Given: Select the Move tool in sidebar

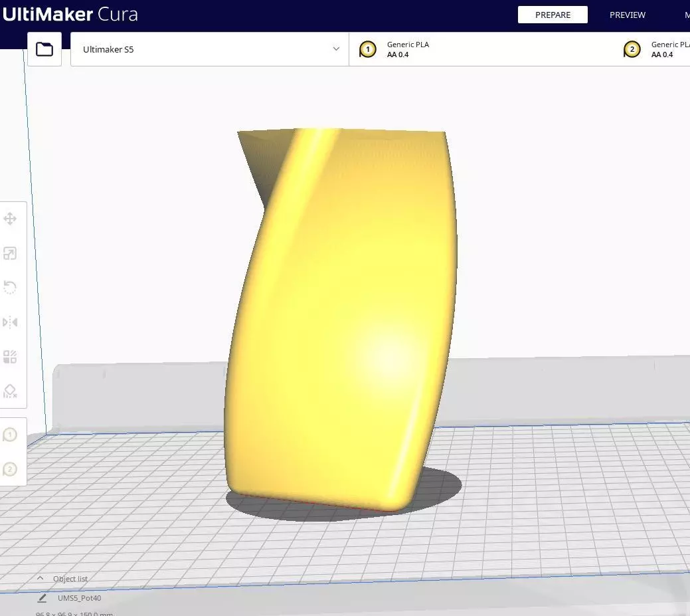Looking at the screenshot, I should click(x=10, y=219).
